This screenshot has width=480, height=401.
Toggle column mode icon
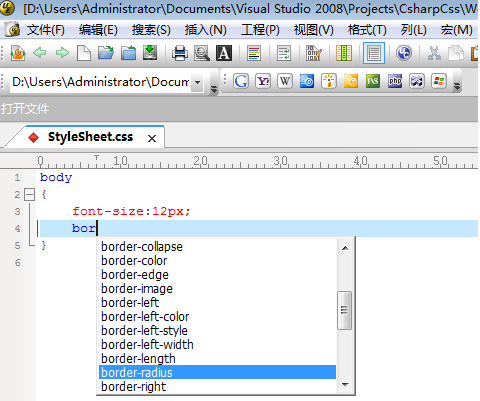point(344,53)
